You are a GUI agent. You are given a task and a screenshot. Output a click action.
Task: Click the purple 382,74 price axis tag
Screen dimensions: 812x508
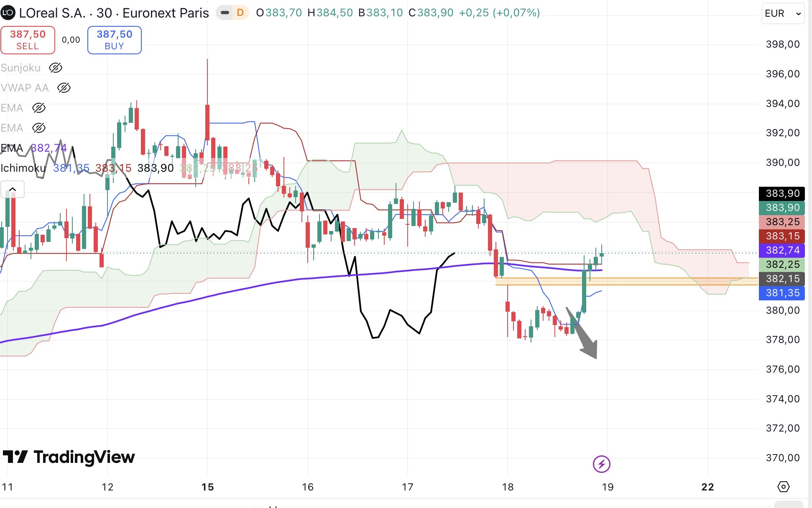pyautogui.click(x=782, y=250)
